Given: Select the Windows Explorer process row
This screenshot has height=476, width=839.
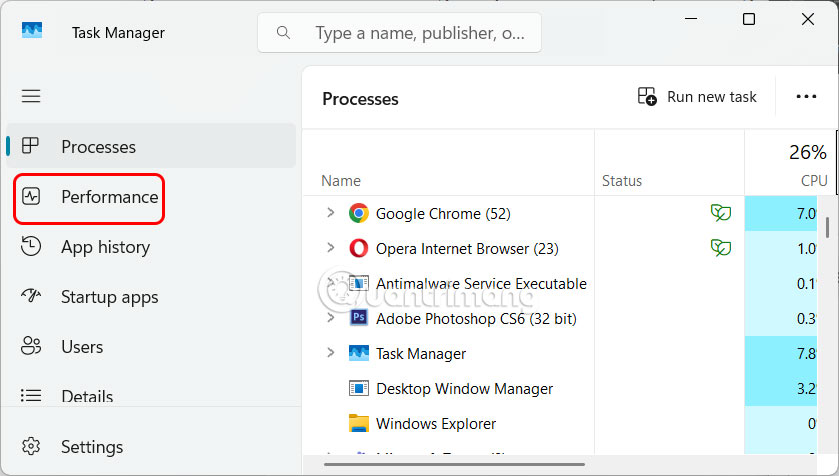Looking at the screenshot, I should click(x=560, y=423).
